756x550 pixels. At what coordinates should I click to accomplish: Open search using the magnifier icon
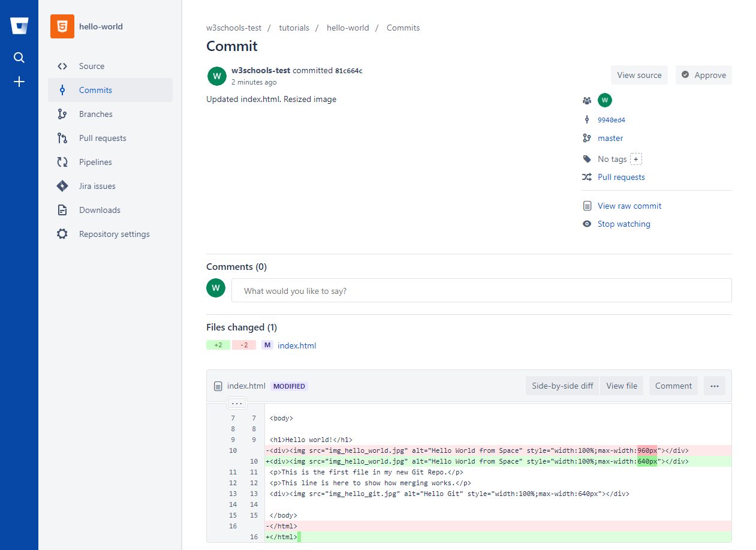19,58
